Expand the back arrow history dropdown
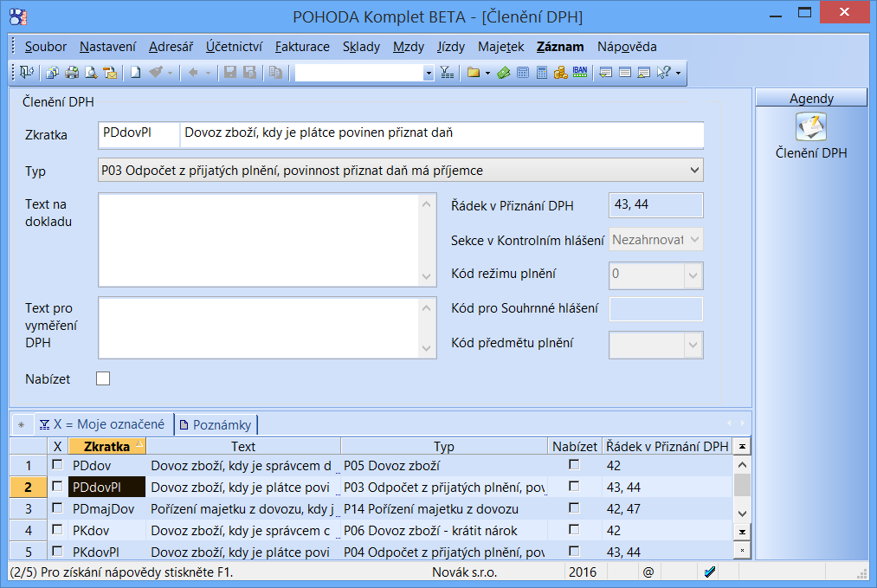 click(x=208, y=74)
